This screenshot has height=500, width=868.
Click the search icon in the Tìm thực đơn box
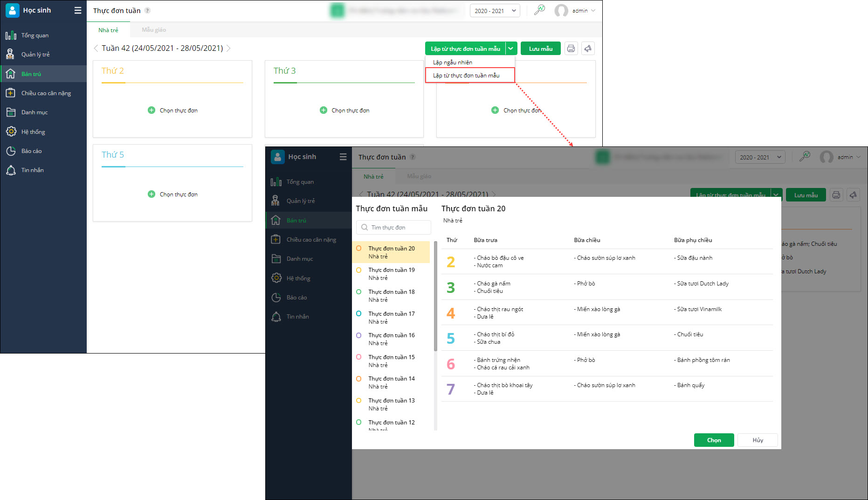(365, 228)
